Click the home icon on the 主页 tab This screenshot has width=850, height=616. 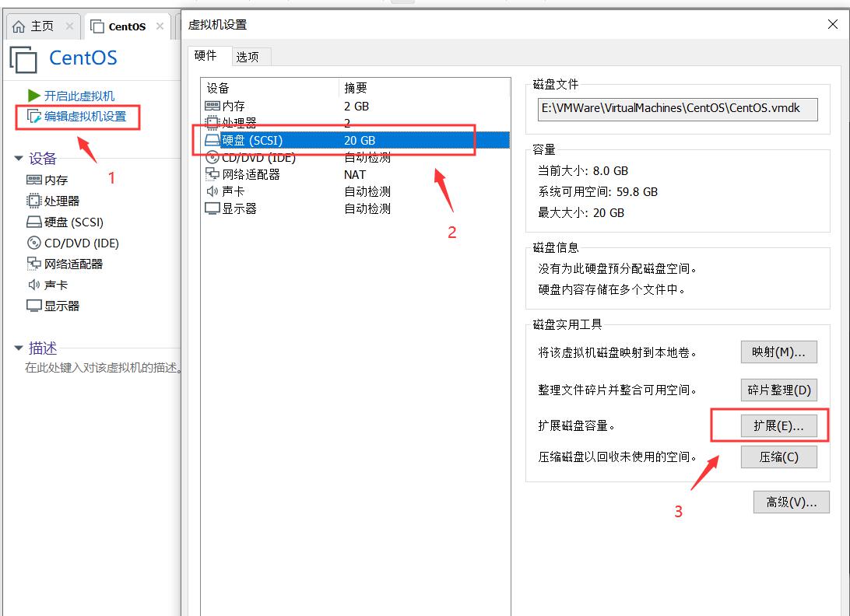click(19, 26)
